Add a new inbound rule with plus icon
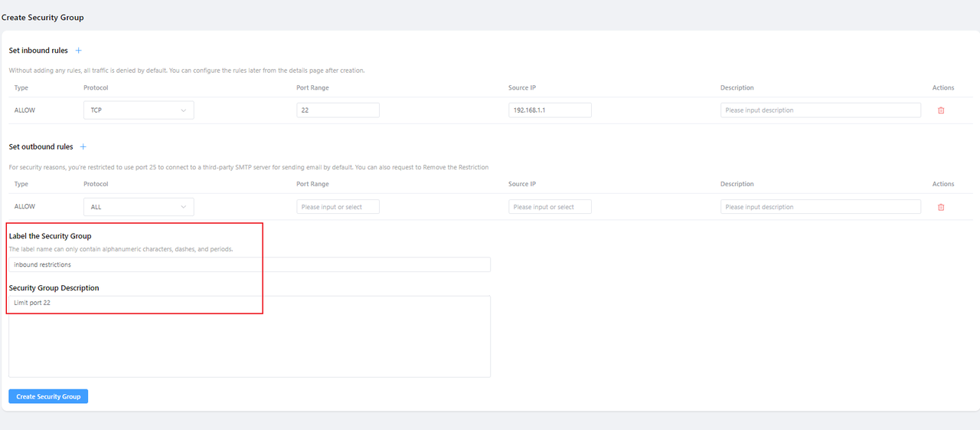Image resolution: width=980 pixels, height=430 pixels. coord(78,51)
